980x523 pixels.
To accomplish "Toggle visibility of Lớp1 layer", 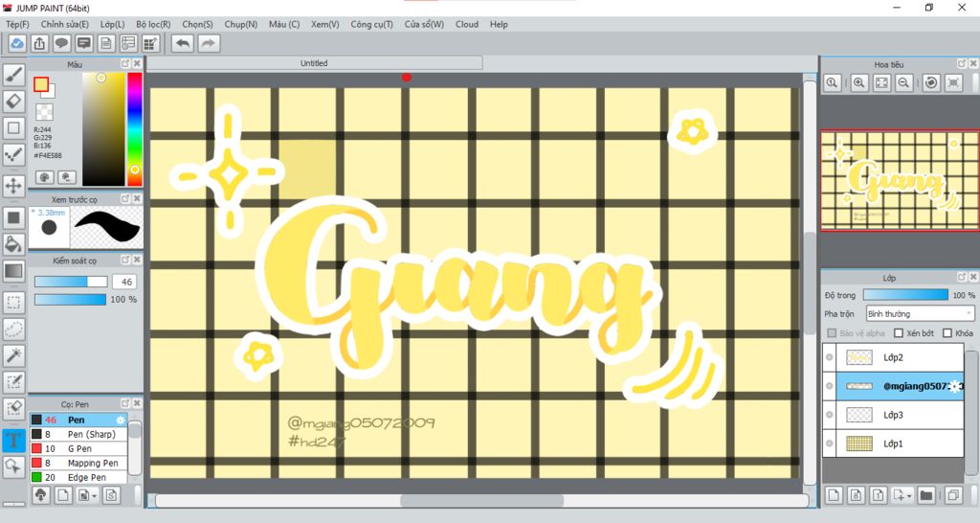I will point(830,443).
